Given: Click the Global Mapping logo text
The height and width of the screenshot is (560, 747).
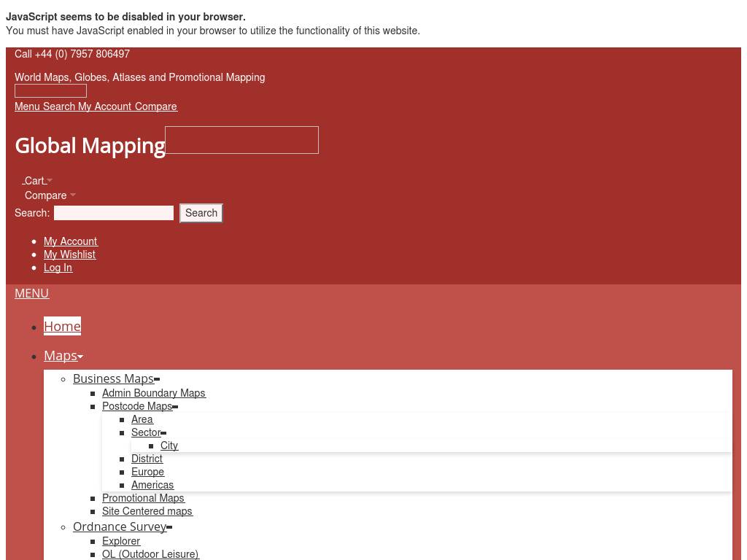Looking at the screenshot, I should [90, 146].
